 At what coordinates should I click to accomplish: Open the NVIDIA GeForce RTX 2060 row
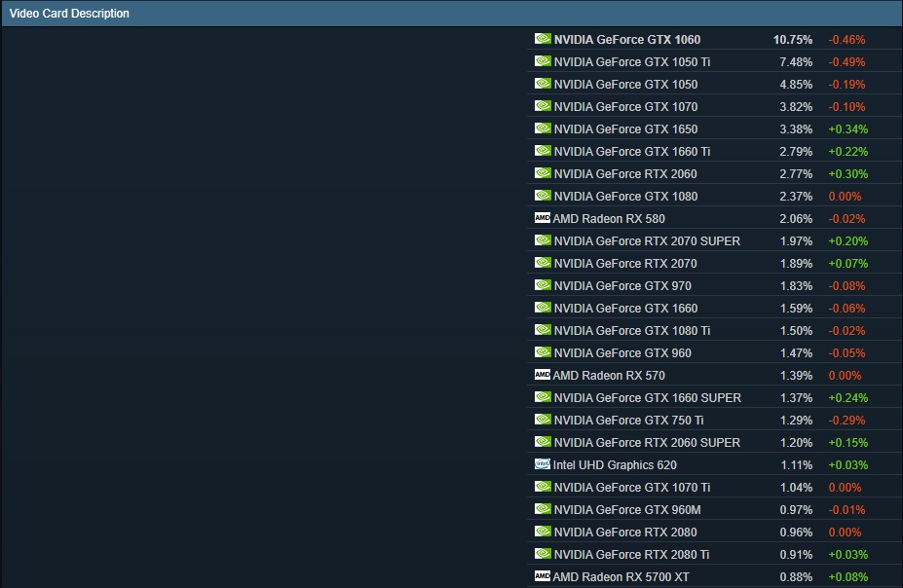pyautogui.click(x=624, y=174)
